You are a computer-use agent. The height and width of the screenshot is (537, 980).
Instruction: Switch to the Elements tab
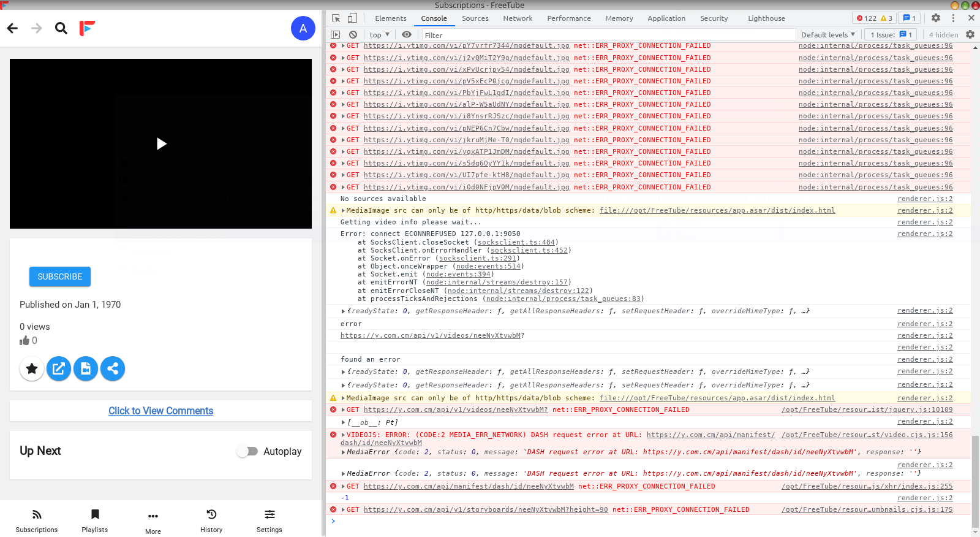[x=391, y=18]
